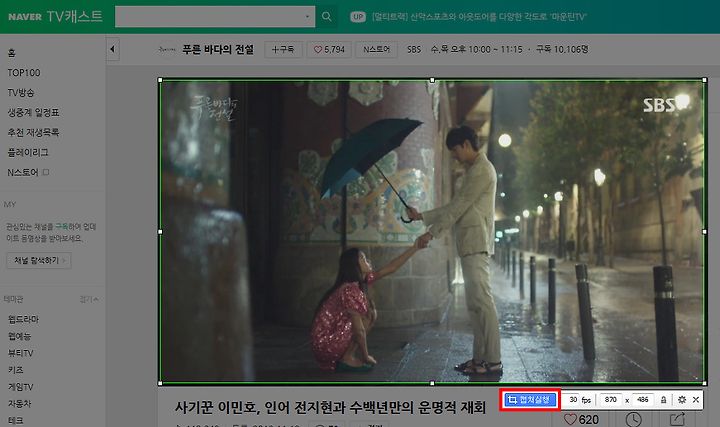This screenshot has width=720, height=427.
Task: Click the bottom-center capture frame handle
Action: tap(432, 383)
